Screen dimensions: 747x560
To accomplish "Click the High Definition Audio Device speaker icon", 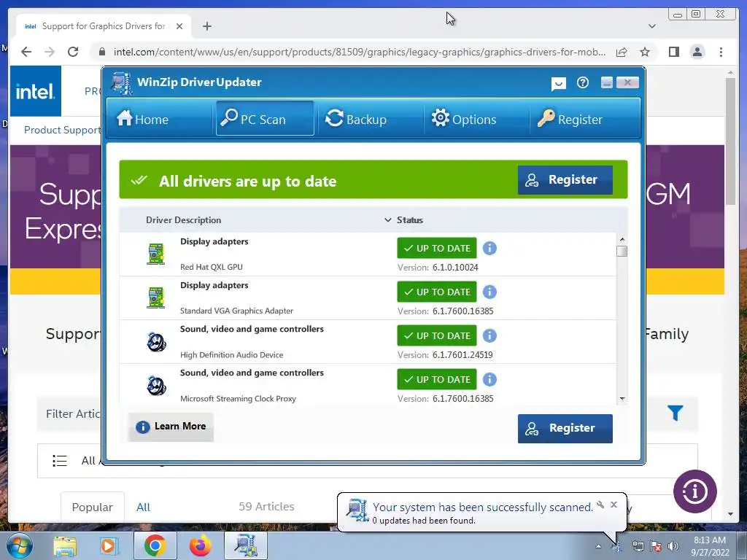I will coord(156,341).
